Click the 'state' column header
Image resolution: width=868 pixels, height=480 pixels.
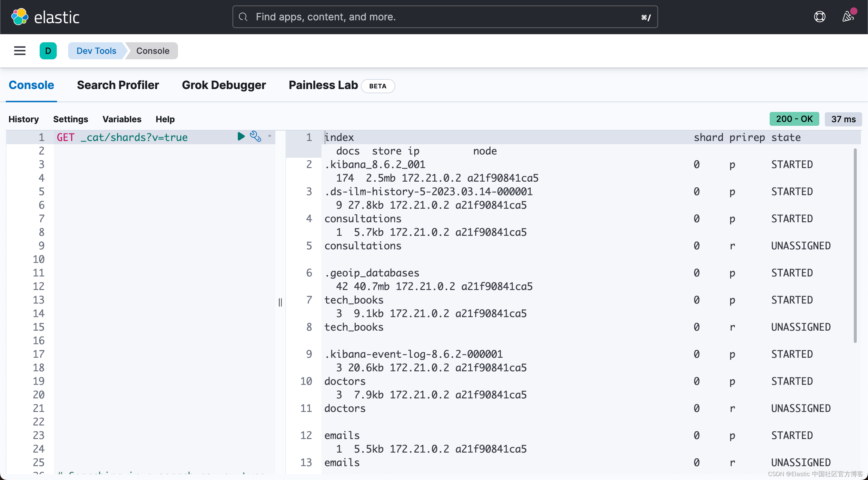pyautogui.click(x=786, y=137)
